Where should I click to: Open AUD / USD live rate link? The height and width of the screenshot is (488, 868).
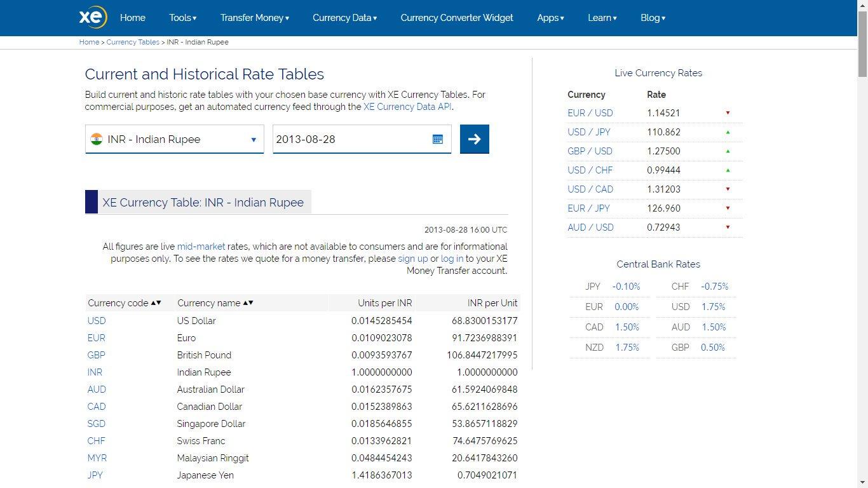[591, 227]
